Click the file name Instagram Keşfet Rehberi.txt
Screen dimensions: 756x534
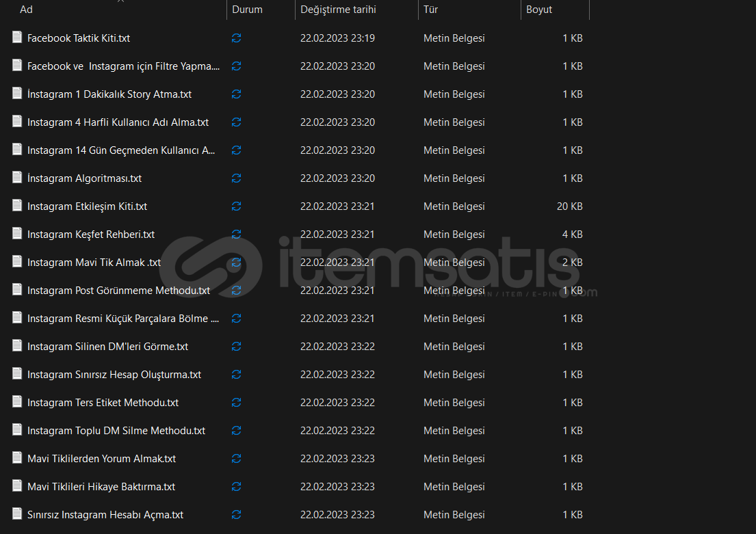[91, 235]
